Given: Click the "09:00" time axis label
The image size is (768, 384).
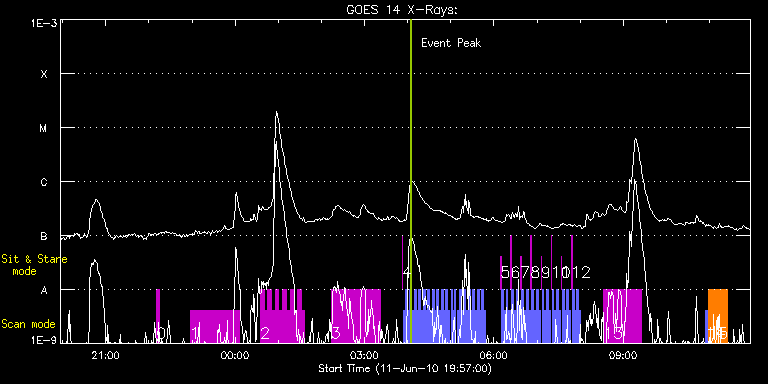Looking at the screenshot, I should (x=624, y=355).
